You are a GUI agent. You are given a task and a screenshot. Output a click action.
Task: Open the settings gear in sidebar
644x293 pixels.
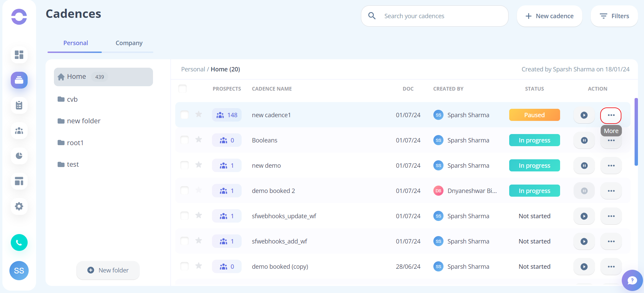19,206
